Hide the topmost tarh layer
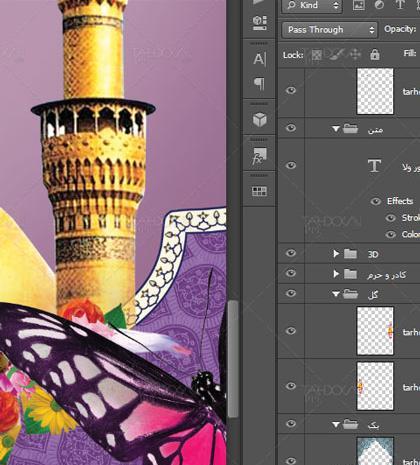This screenshot has height=465, width=420. tap(291, 90)
